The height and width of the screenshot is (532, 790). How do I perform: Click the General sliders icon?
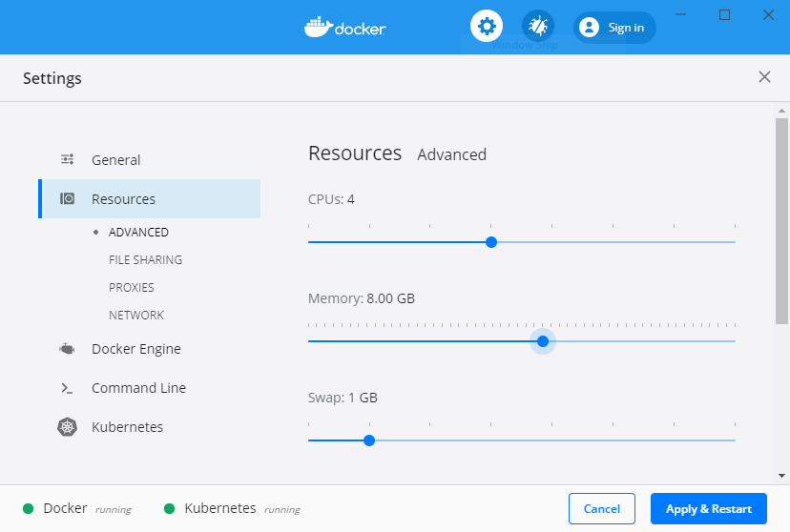(x=68, y=160)
